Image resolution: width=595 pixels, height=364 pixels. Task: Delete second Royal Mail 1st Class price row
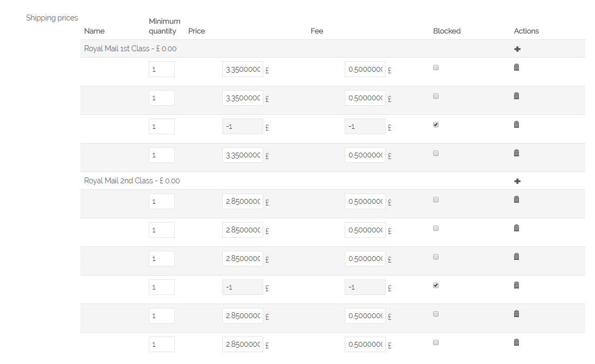516,96
